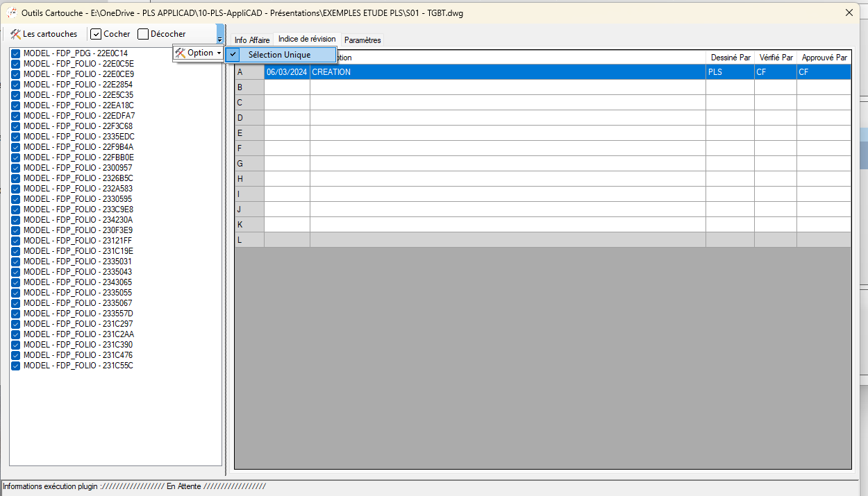Select the Indice de révision tab
868x496 pixels.
306,40
